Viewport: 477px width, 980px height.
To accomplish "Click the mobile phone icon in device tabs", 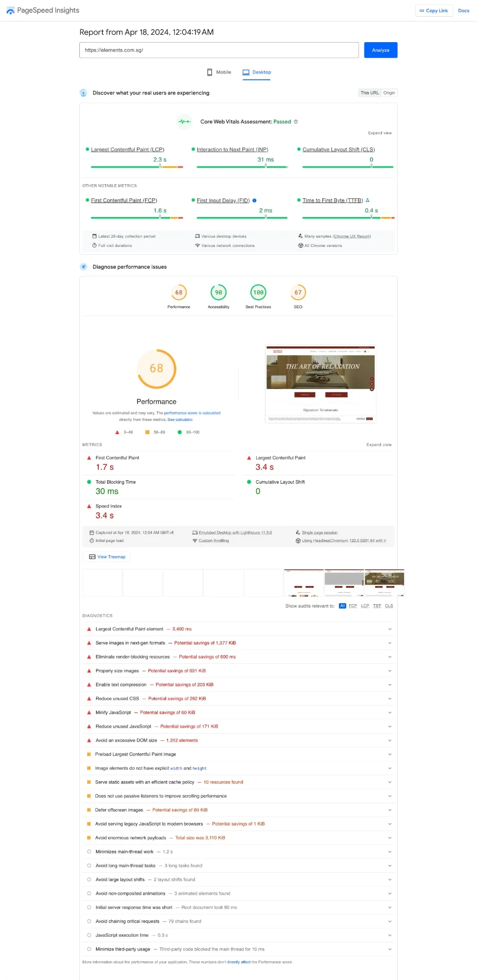I will (x=210, y=72).
